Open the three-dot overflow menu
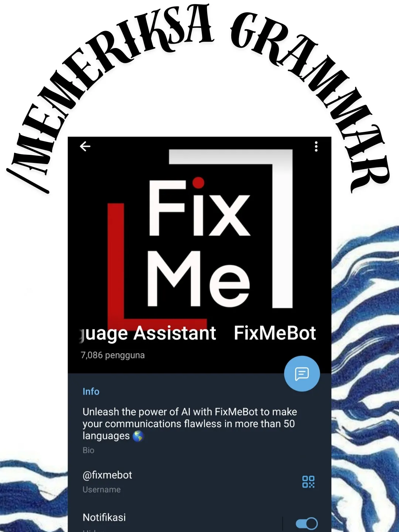 click(x=316, y=147)
